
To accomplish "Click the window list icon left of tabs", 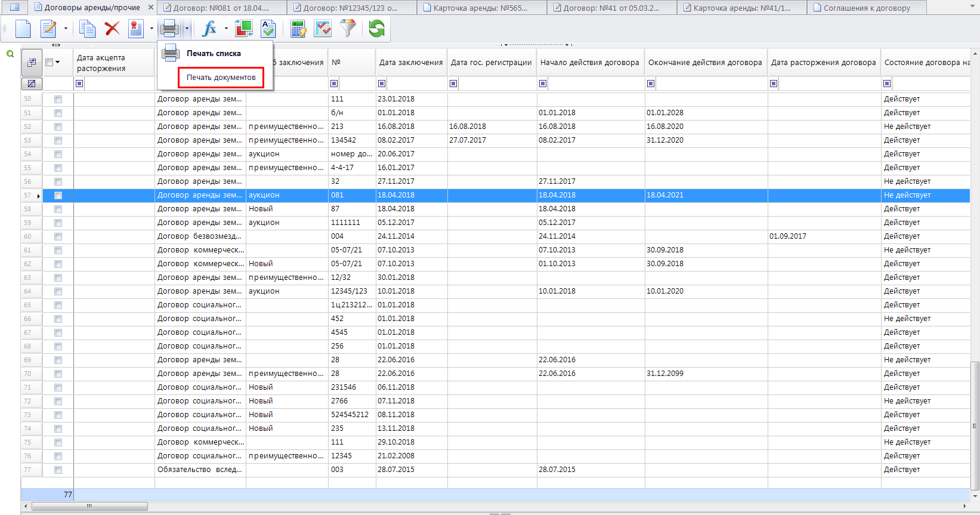I will pyautogui.click(x=15, y=7).
